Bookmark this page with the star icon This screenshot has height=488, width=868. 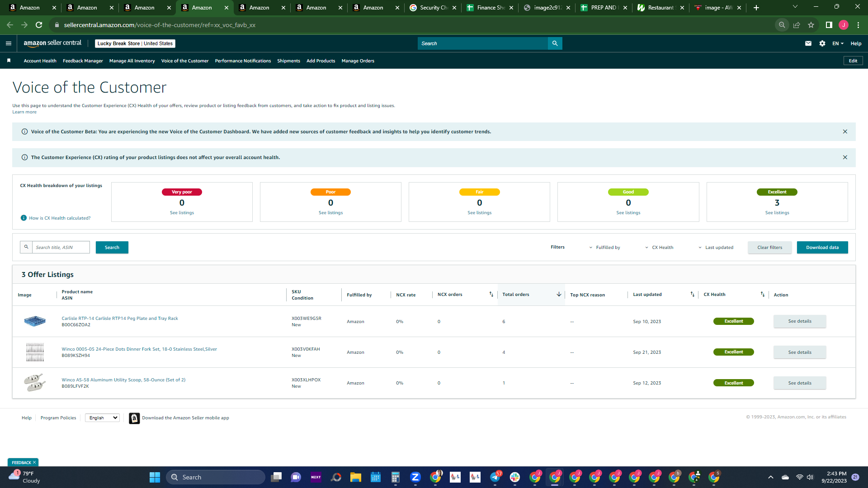click(811, 25)
